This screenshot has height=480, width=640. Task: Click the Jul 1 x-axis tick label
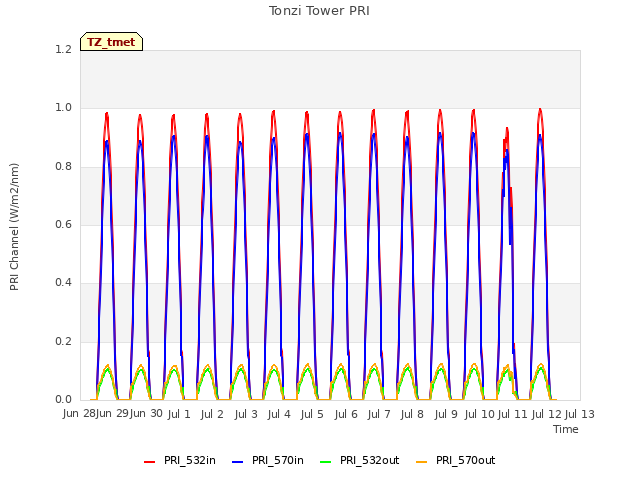179,414
